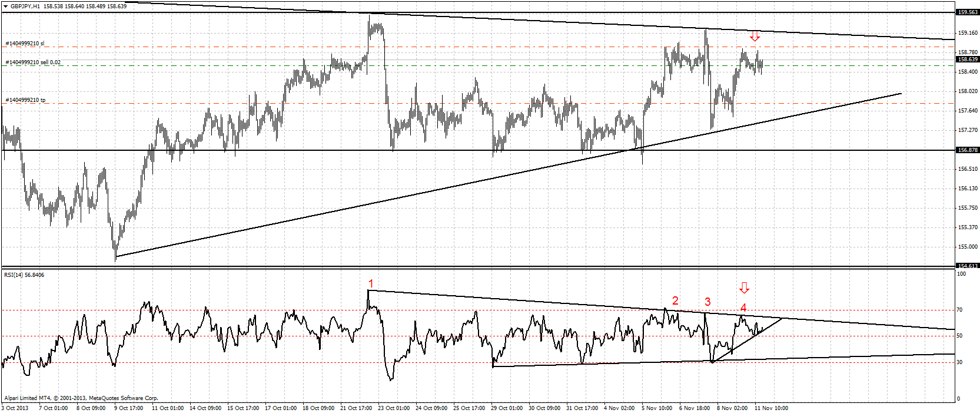Click the 4 Nov 02:00 time label
Image resolution: width=980 pixels, height=413 pixels.
pyautogui.click(x=619, y=408)
